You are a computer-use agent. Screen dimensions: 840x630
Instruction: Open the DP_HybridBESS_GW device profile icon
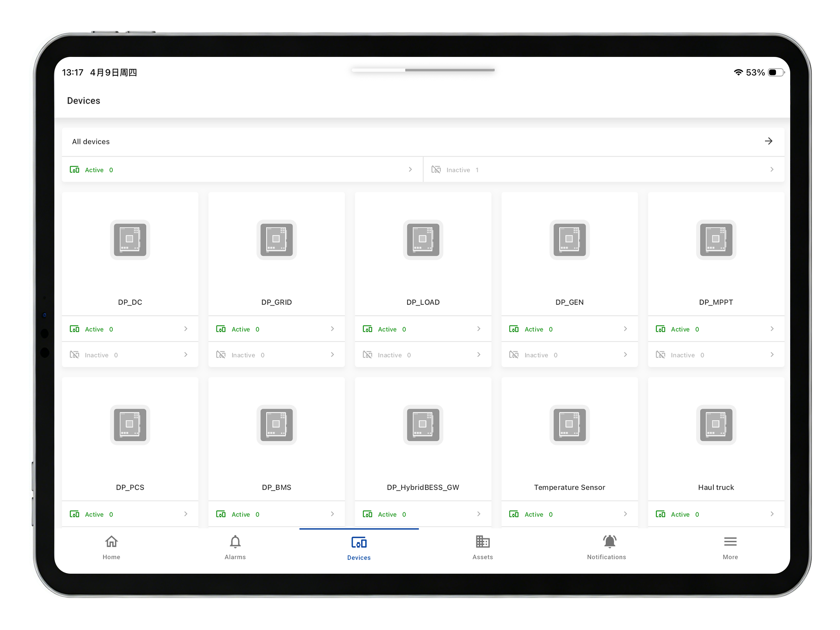pos(423,425)
